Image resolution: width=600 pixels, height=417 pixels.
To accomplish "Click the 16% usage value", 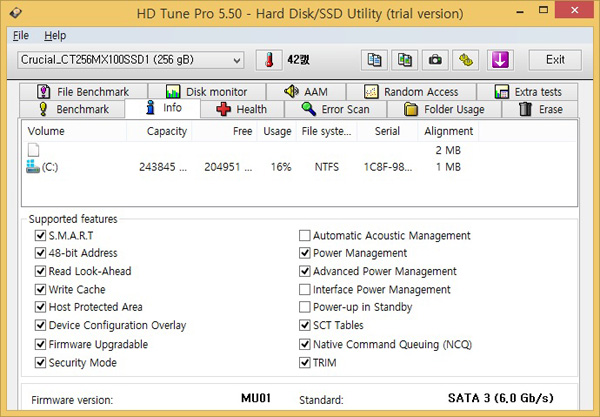I will point(281,167).
